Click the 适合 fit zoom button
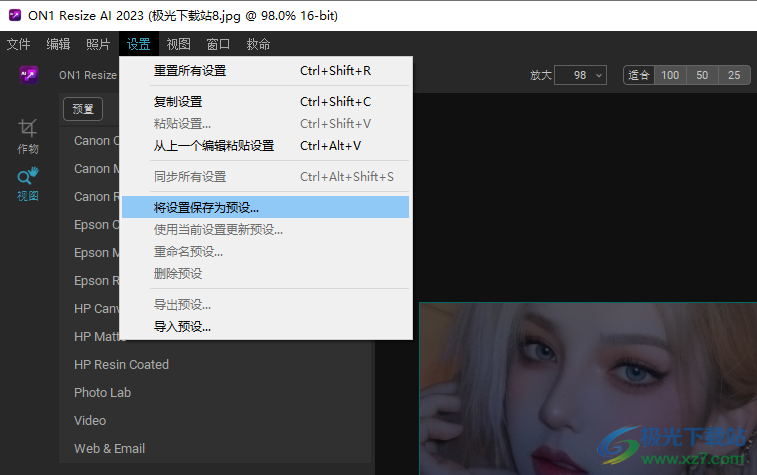 point(639,75)
